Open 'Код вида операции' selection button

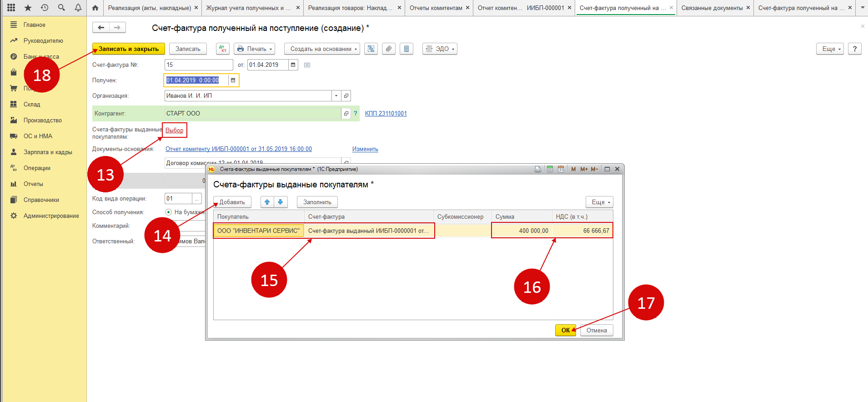point(197,198)
